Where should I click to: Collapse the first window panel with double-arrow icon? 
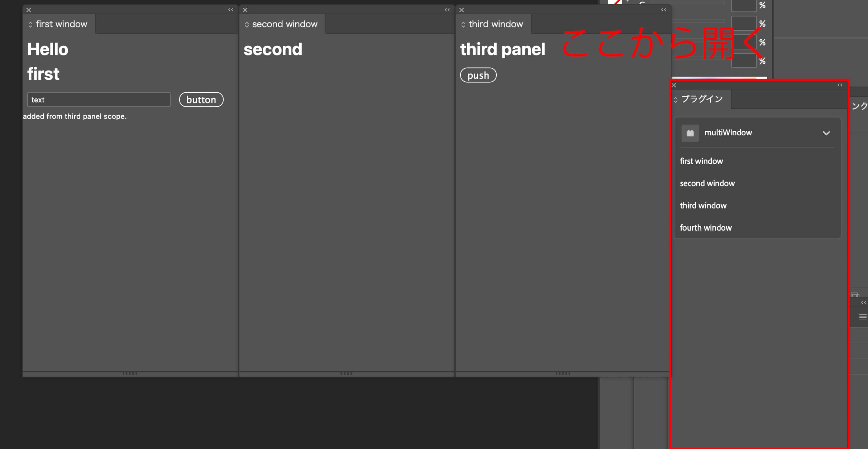231,10
